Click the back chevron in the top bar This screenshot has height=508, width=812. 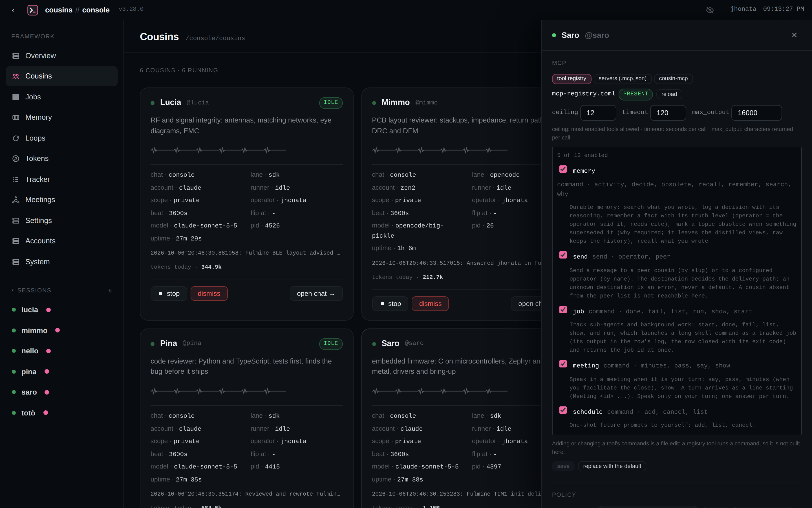point(13,10)
